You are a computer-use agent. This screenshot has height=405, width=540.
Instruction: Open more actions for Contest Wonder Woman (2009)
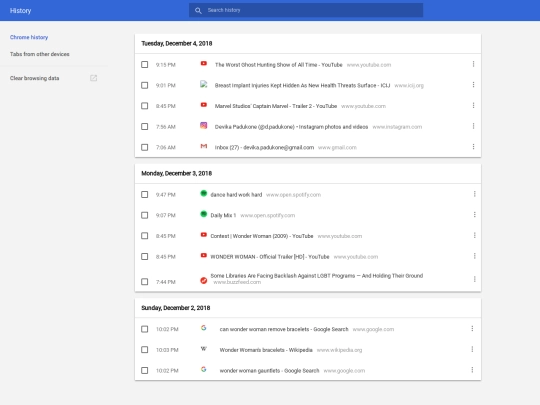[475, 236]
